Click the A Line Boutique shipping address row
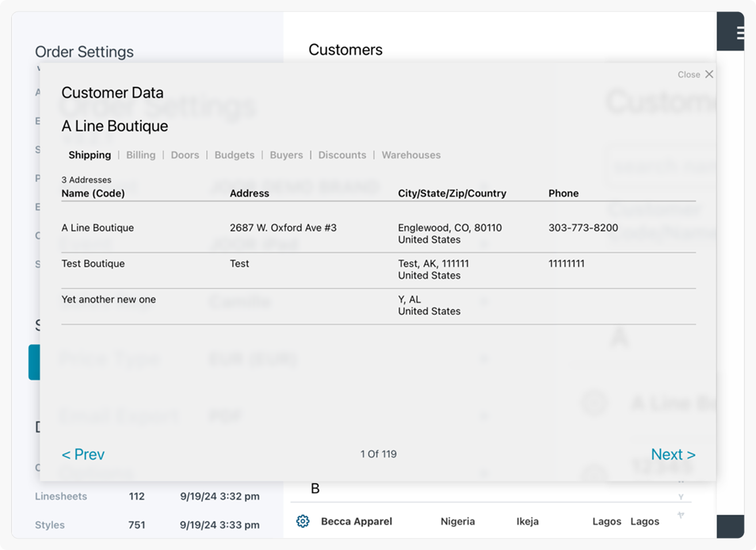The image size is (756, 550). pos(98,228)
